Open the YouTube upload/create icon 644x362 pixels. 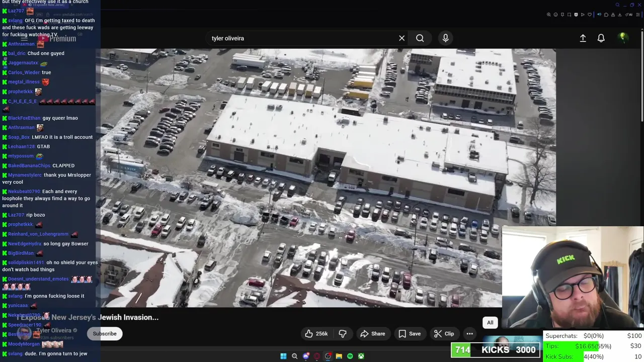583,38
